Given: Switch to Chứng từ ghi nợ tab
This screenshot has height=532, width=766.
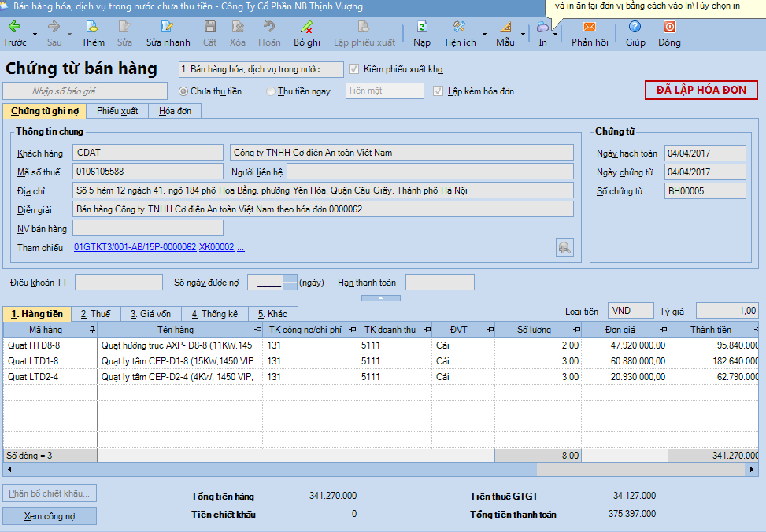Looking at the screenshot, I should click(x=45, y=111).
